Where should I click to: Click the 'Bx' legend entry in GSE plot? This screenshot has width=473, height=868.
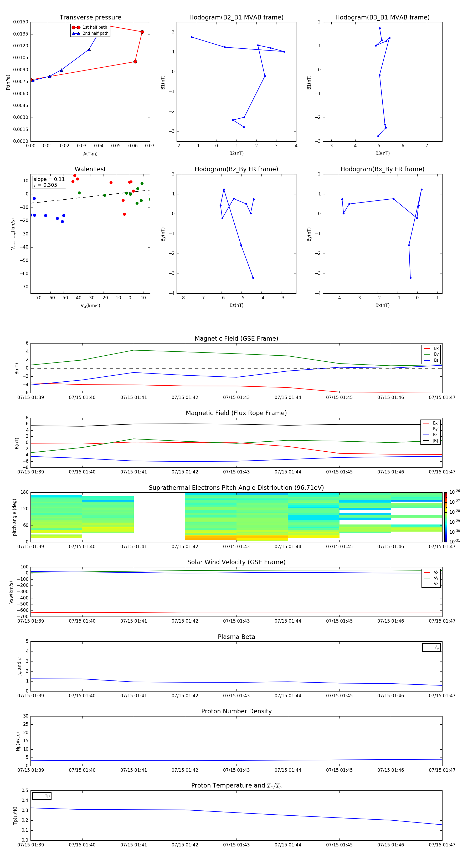[431, 349]
